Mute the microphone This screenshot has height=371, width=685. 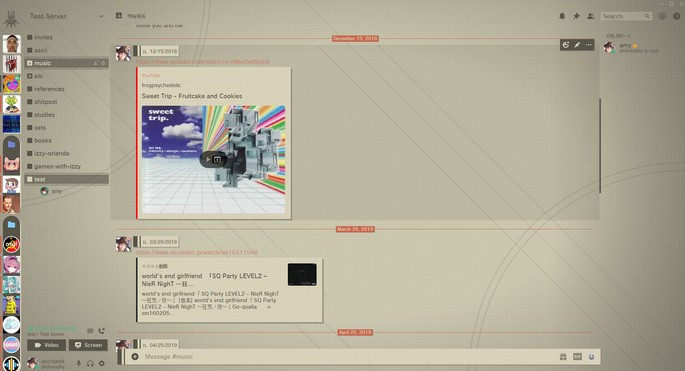point(79,363)
